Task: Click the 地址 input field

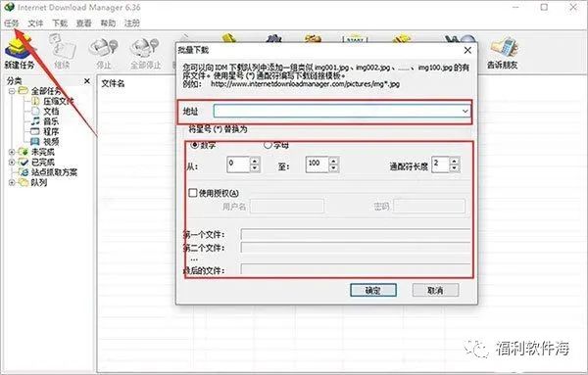Action: (x=337, y=112)
